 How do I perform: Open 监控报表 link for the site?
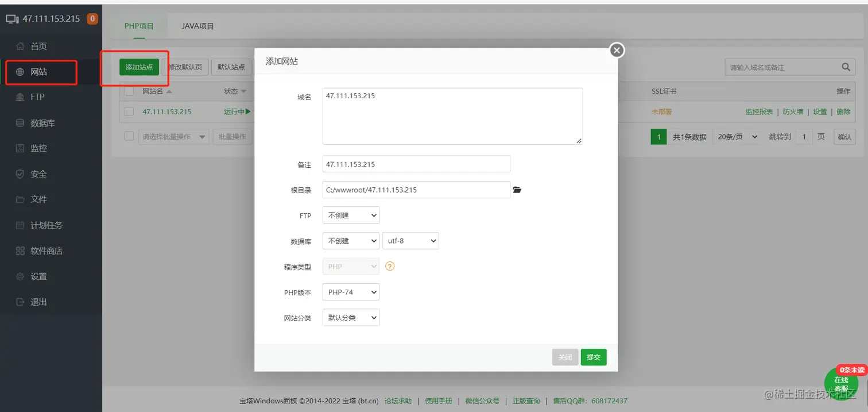(759, 112)
